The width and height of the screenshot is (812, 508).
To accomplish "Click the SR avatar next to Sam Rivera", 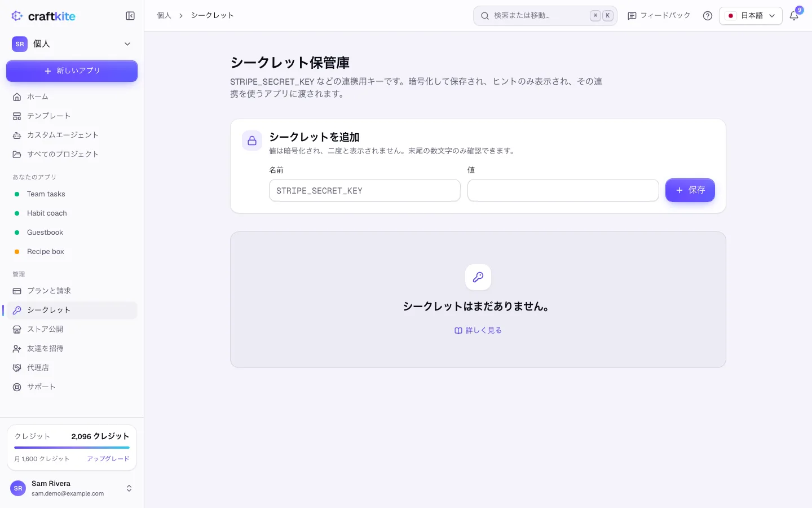I will tap(19, 488).
